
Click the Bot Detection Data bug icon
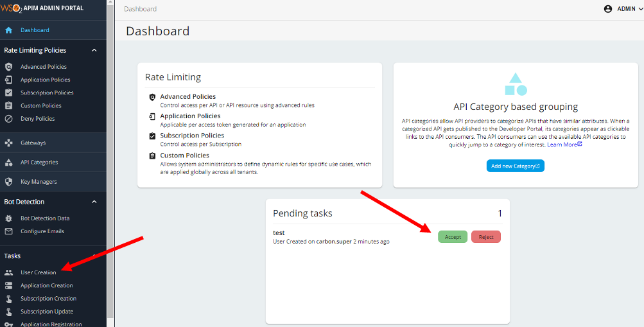[8, 218]
